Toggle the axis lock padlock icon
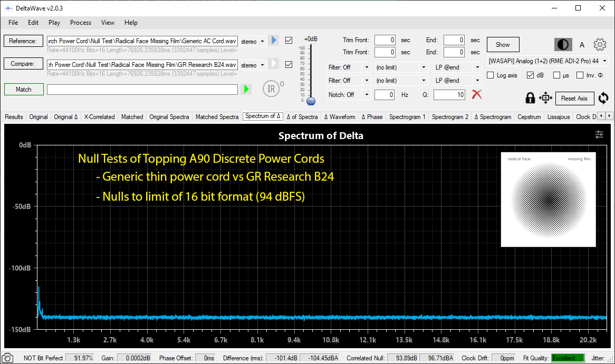Screen dimensions: 615x364 pos(530,98)
